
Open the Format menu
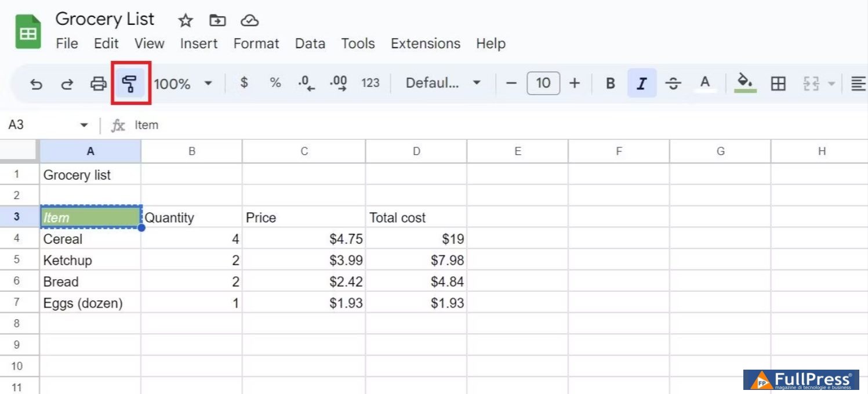(x=256, y=44)
